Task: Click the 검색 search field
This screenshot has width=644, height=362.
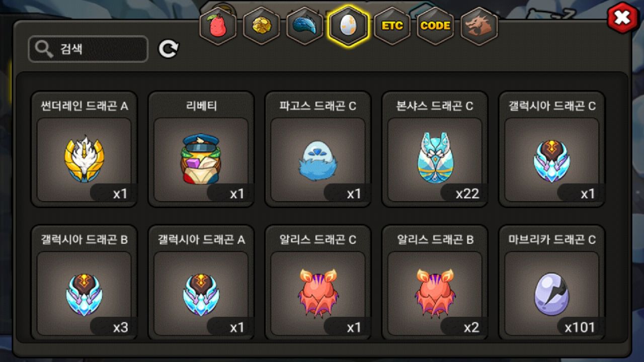Action: pos(88,49)
